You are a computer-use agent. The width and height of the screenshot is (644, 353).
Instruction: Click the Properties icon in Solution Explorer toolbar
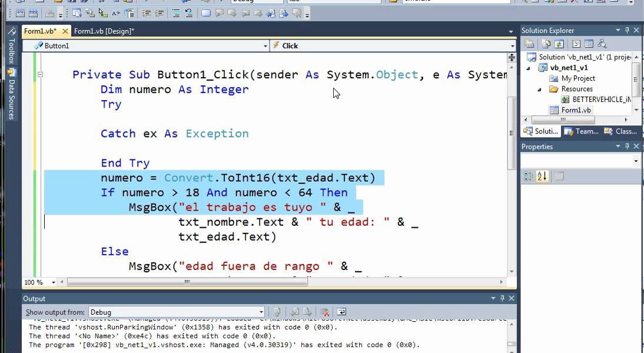pos(529,44)
